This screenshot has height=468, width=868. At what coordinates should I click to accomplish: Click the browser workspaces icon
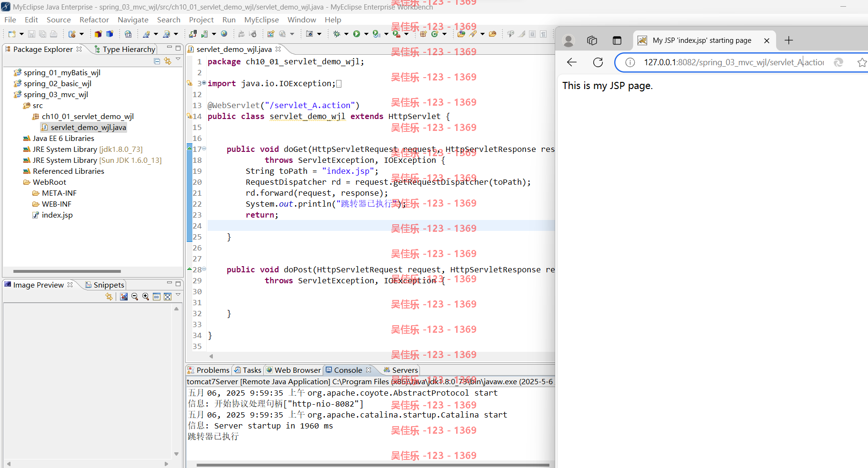592,40
